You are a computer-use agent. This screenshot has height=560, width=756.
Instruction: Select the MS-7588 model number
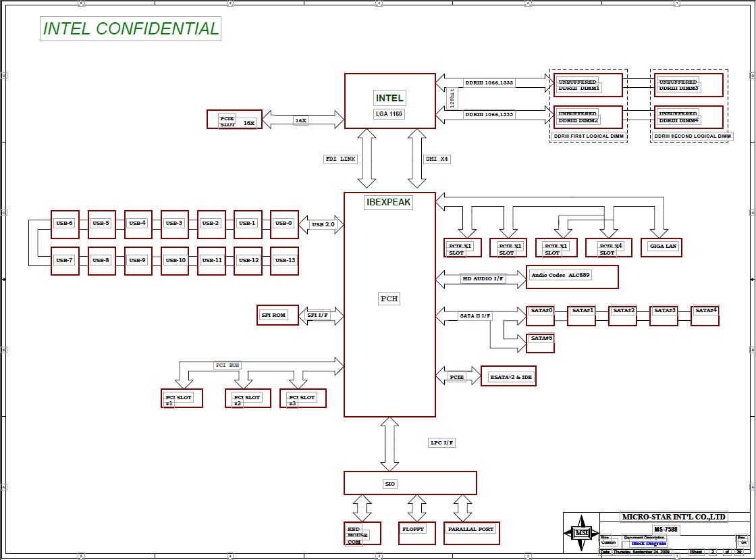pyautogui.click(x=666, y=529)
